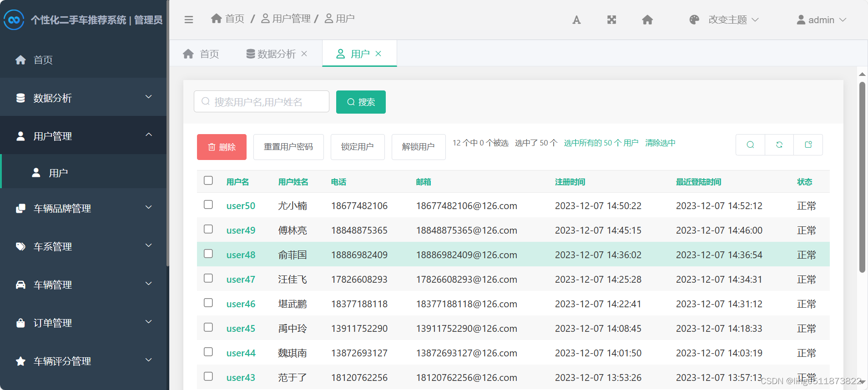This screenshot has height=390, width=868.
Task: Check the box for user50
Action: click(x=208, y=205)
